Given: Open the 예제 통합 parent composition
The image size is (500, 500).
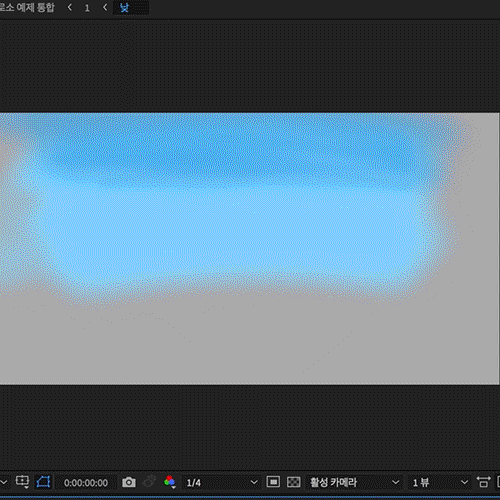Looking at the screenshot, I should (x=35, y=7).
